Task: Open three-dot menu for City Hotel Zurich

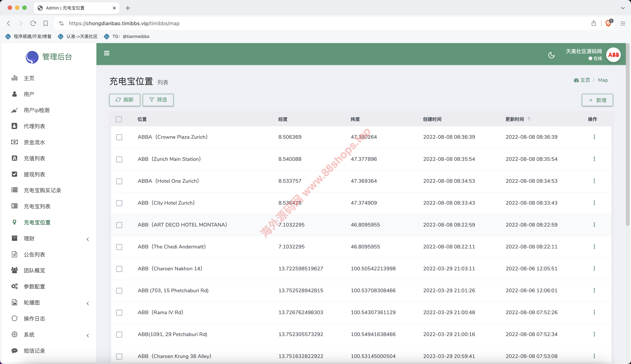Action: point(594,203)
